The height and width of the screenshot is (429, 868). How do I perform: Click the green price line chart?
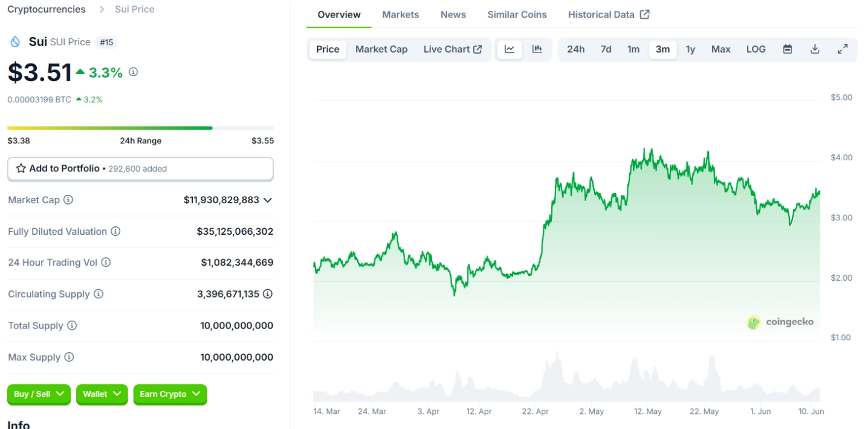point(566,221)
